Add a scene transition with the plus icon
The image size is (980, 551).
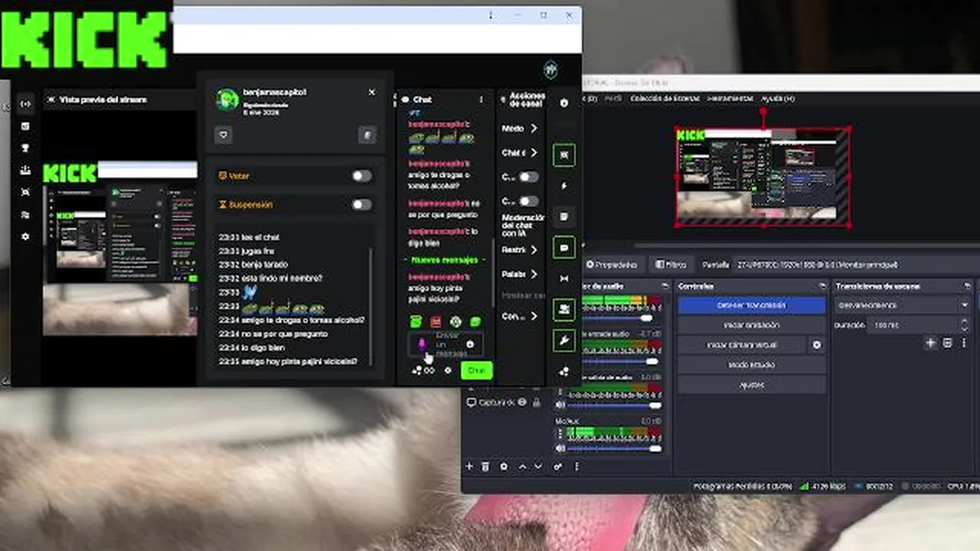coord(930,344)
